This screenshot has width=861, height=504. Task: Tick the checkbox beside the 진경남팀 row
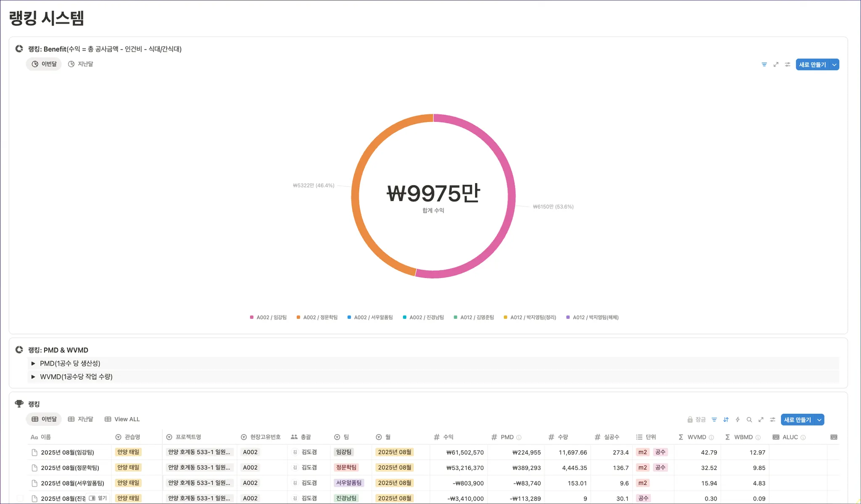(x=20, y=499)
